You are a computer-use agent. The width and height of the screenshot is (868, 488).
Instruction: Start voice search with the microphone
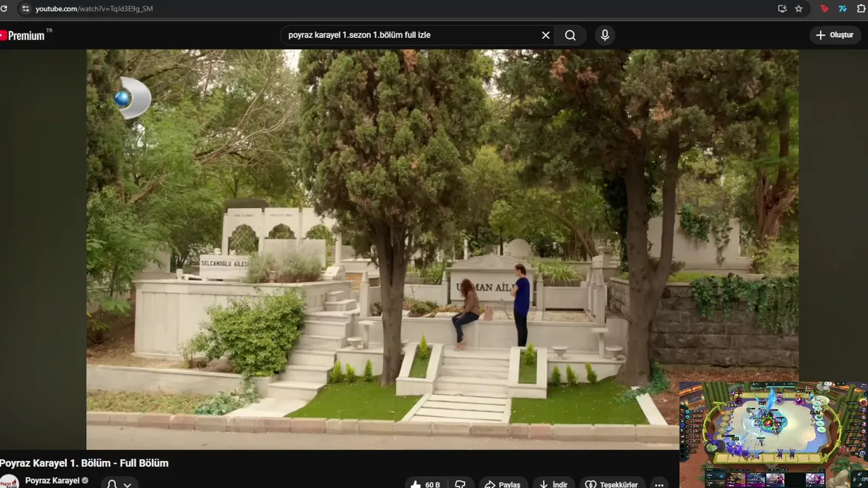click(605, 35)
